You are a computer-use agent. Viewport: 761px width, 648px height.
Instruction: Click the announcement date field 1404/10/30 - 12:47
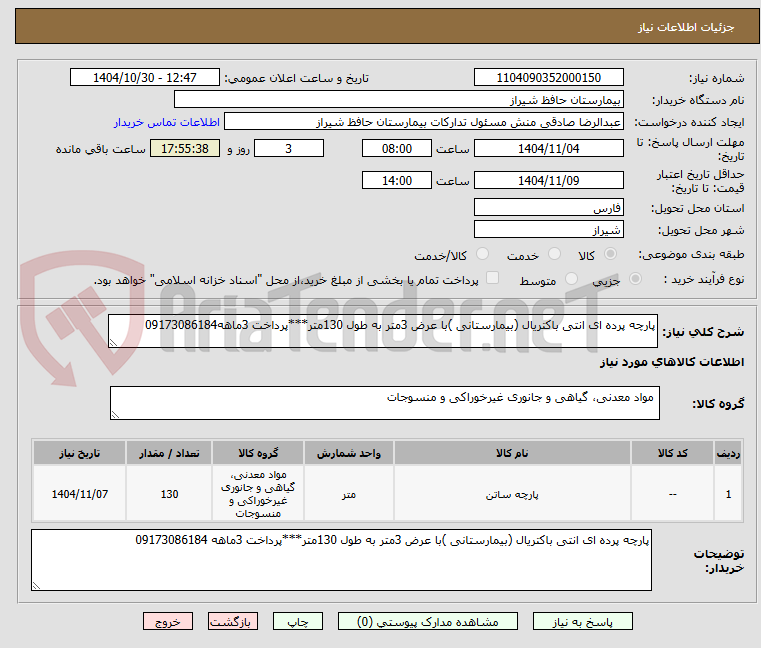145,78
